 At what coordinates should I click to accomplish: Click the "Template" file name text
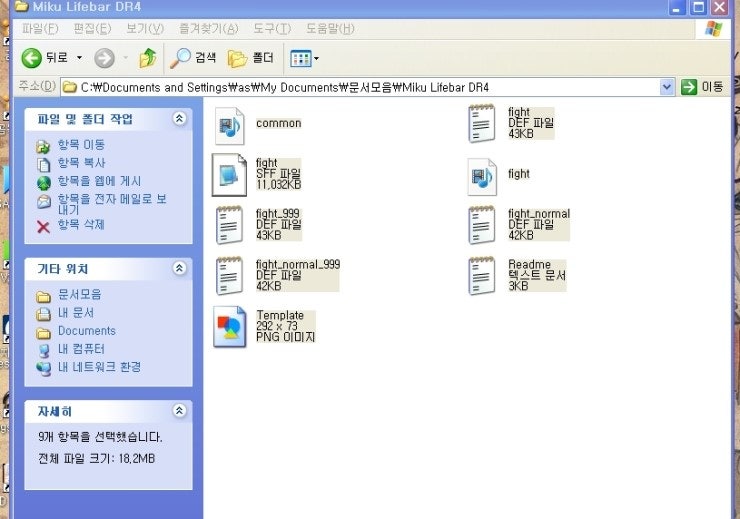point(280,315)
